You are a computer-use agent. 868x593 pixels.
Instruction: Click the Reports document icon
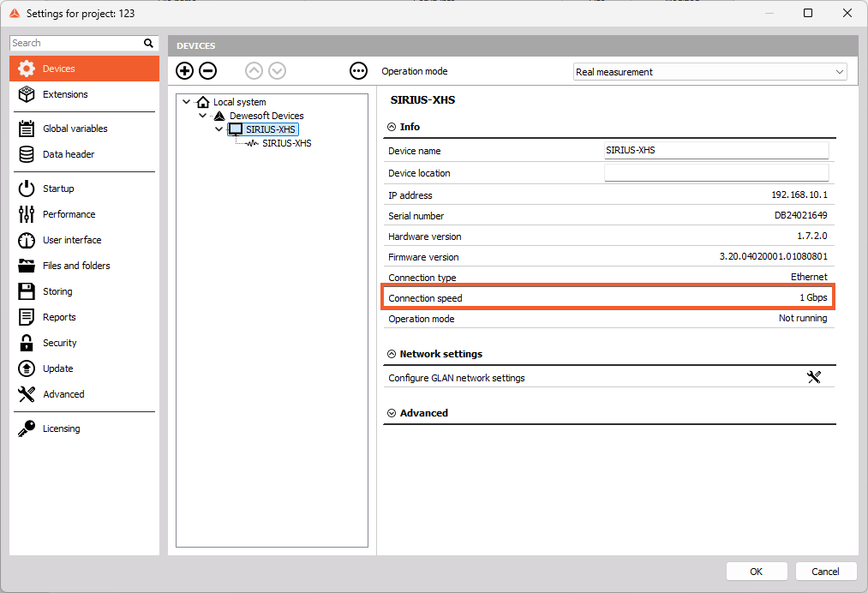point(26,317)
